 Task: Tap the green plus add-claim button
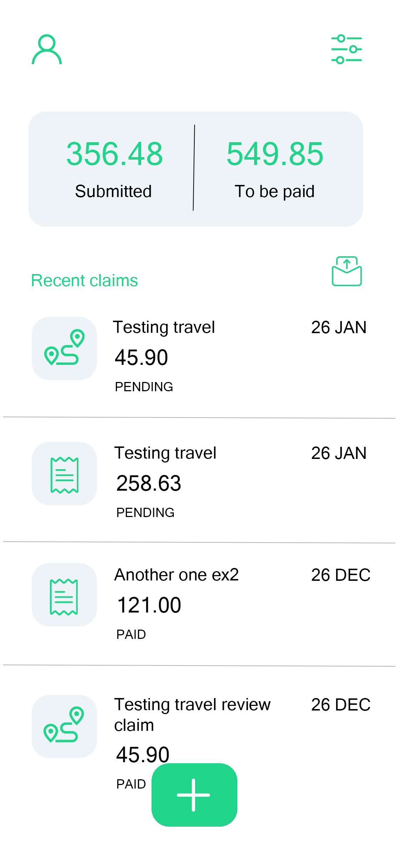coord(194,795)
